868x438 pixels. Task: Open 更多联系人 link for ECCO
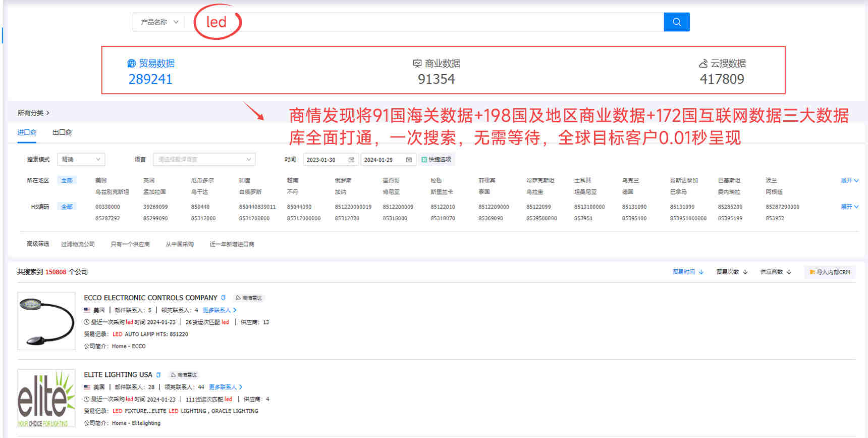click(x=220, y=310)
